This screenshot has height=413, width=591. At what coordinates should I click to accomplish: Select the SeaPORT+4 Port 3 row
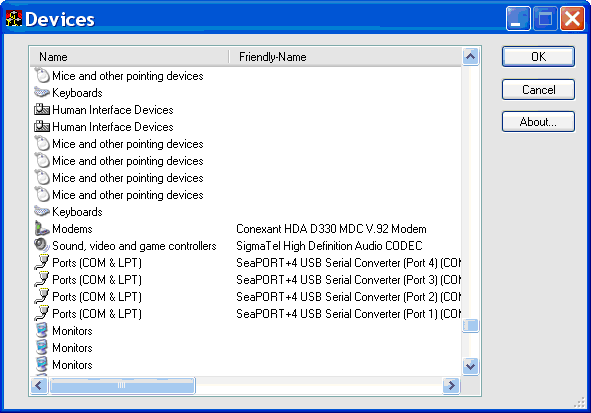245,280
